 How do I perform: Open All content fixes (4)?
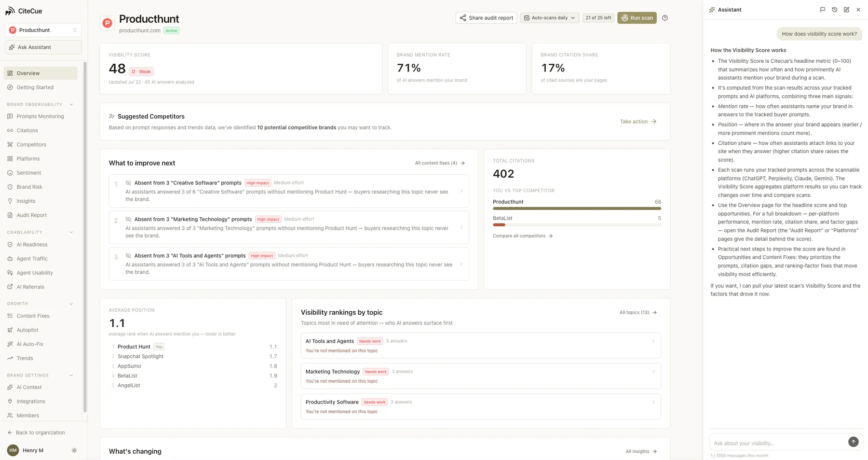click(x=440, y=163)
